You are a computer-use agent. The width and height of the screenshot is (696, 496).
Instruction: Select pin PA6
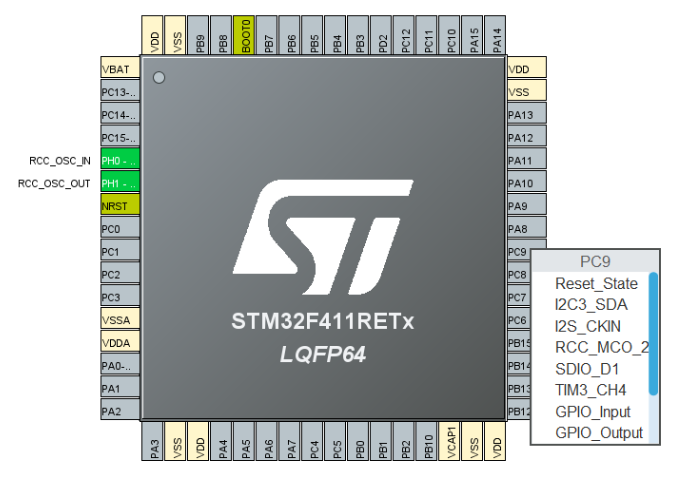tap(266, 441)
